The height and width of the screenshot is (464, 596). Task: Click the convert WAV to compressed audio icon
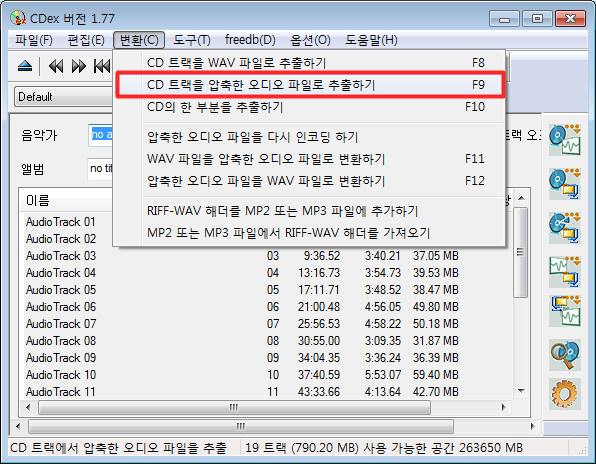(565, 272)
